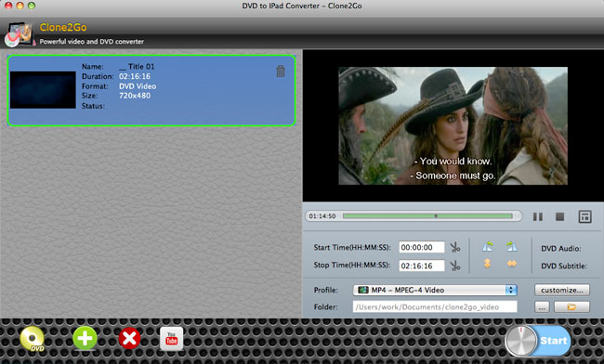Edit the Start Time field 00:00:00

(422, 247)
